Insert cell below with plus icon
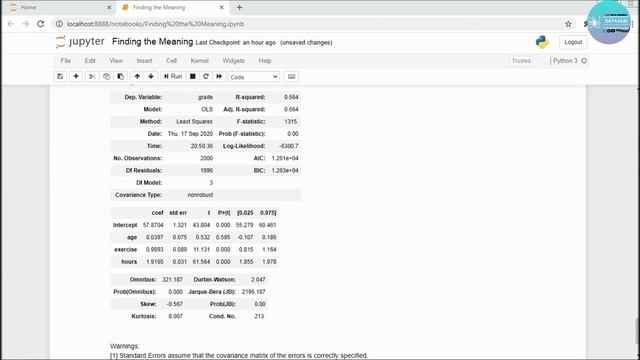This screenshot has height=360, width=640. [76, 76]
